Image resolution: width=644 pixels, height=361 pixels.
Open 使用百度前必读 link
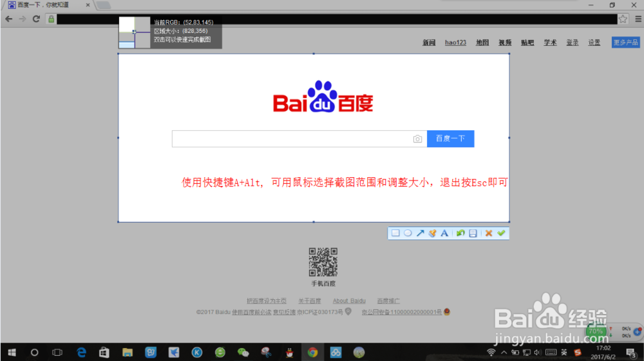(251, 312)
